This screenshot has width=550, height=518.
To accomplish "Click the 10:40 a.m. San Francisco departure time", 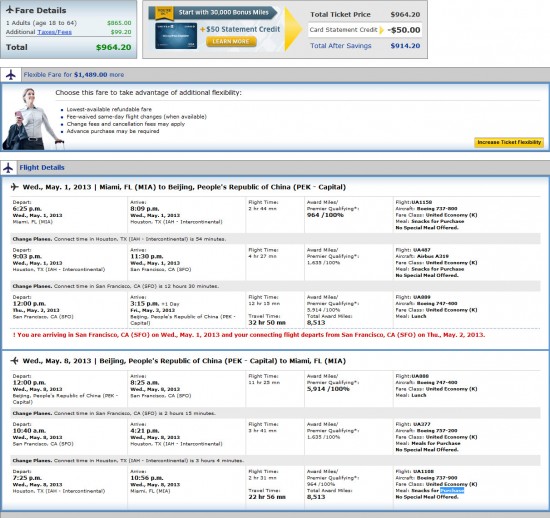I will tap(29, 431).
